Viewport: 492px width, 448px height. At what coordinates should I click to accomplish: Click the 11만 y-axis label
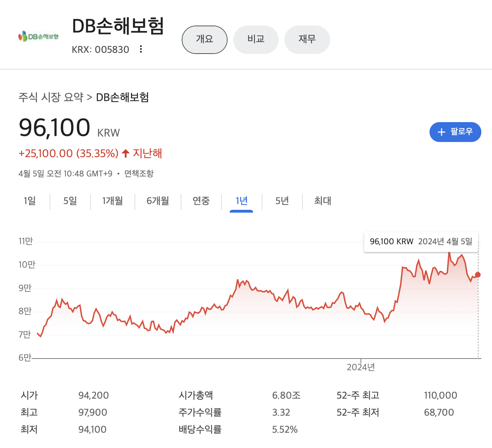[x=26, y=241]
